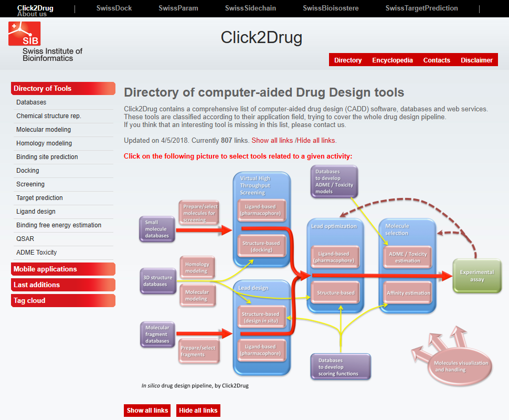
Task: Select Molecules visualization and handling oval
Action: 460,366
